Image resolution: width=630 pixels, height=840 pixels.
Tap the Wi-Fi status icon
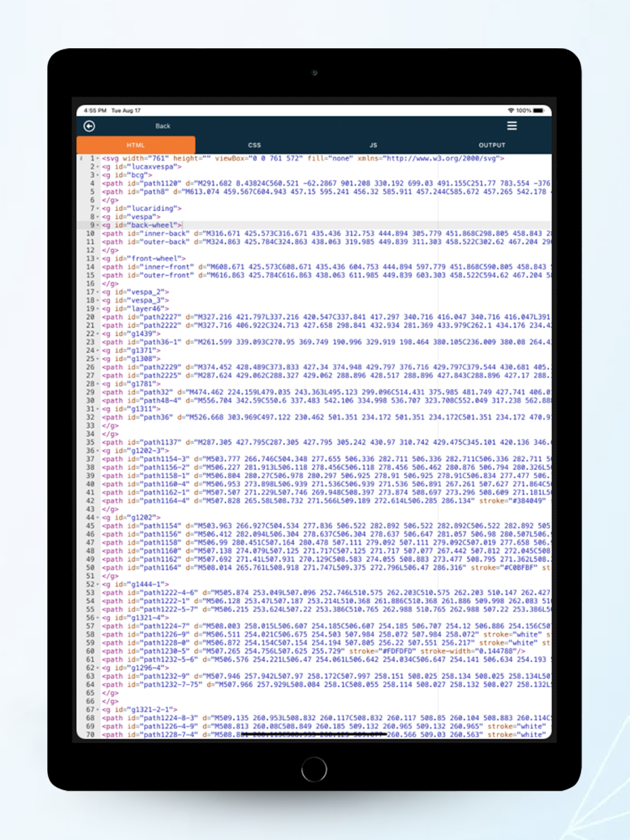click(510, 110)
